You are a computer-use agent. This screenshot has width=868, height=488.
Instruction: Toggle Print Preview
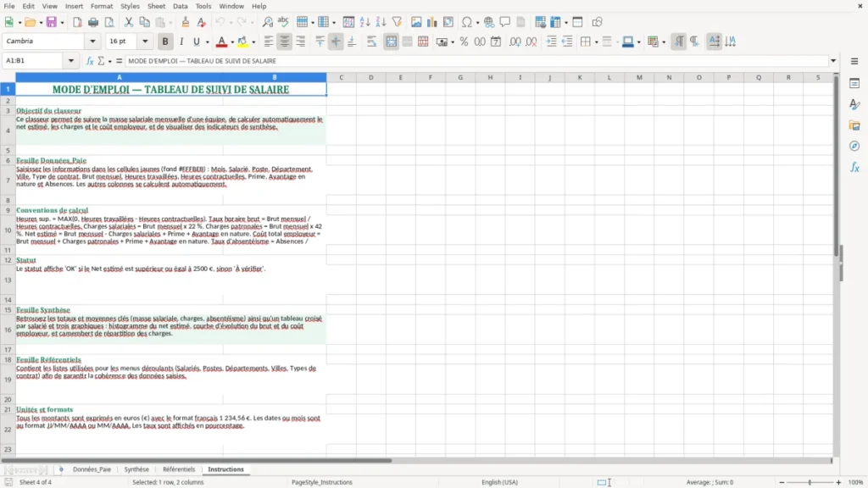[109, 22]
